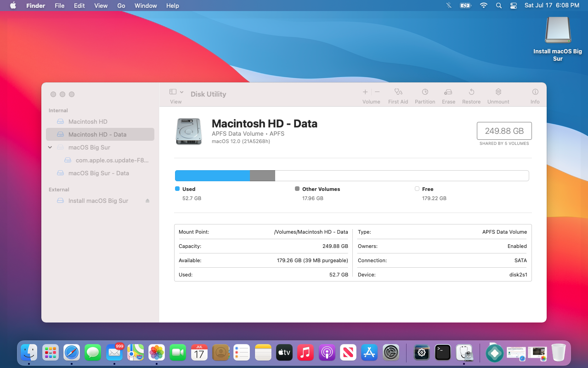Open App Store from the Dock
Screen dimensions: 588x368
(369, 353)
